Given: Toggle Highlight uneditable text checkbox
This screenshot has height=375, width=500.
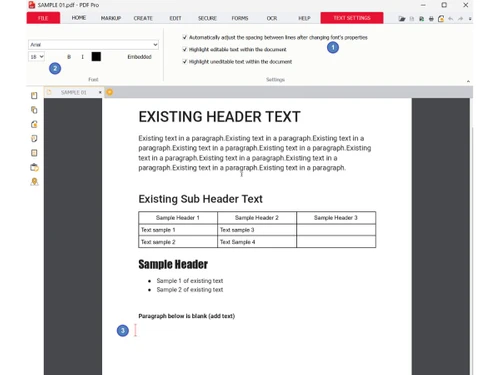Looking at the screenshot, I should (185, 62).
